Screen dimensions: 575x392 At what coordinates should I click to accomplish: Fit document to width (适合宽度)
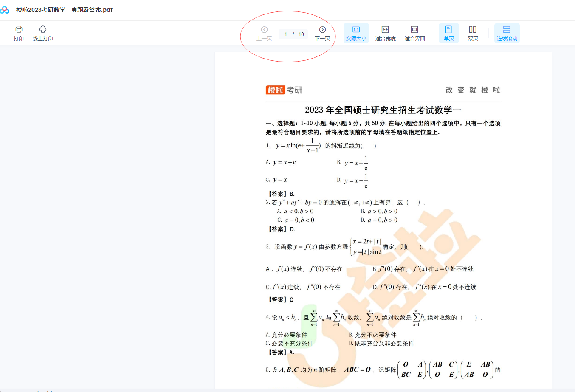tap(385, 33)
